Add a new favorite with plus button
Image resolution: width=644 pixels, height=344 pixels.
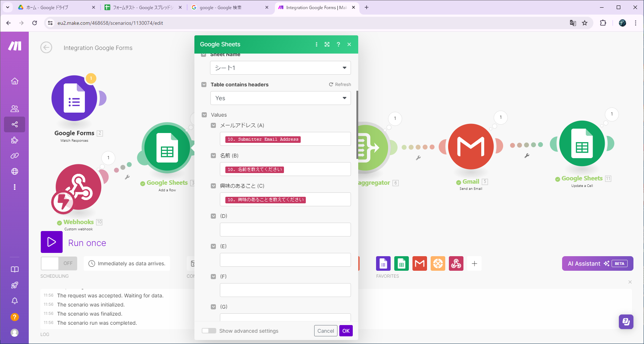tap(474, 263)
